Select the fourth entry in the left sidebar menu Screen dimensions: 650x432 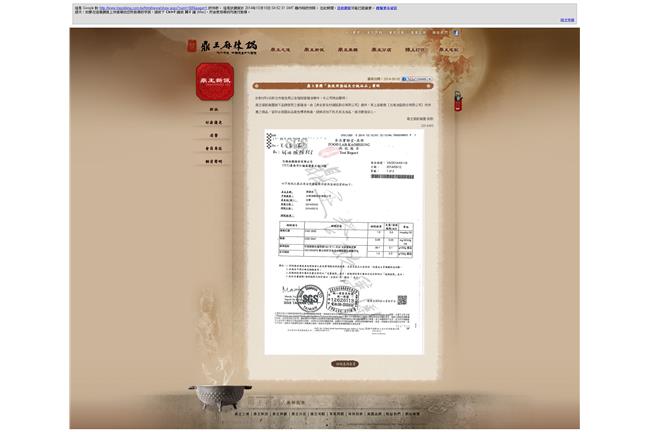click(x=214, y=148)
